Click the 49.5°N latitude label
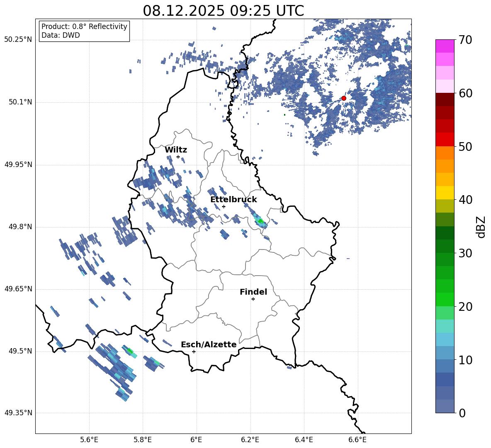Screen dimensions: 491x448 coord(20,351)
